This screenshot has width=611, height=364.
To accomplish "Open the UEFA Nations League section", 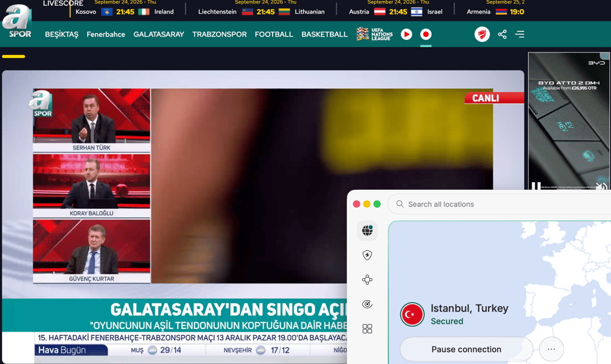I will coord(374,34).
